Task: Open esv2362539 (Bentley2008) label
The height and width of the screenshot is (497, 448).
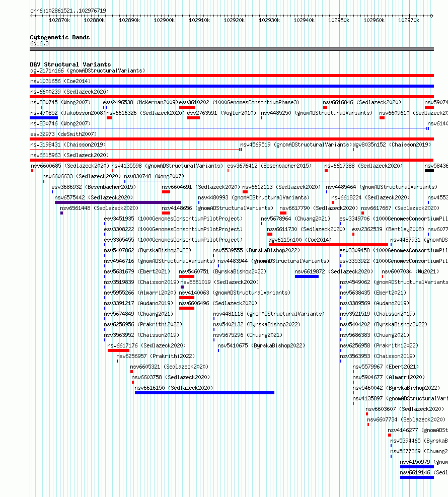Action: point(388,229)
